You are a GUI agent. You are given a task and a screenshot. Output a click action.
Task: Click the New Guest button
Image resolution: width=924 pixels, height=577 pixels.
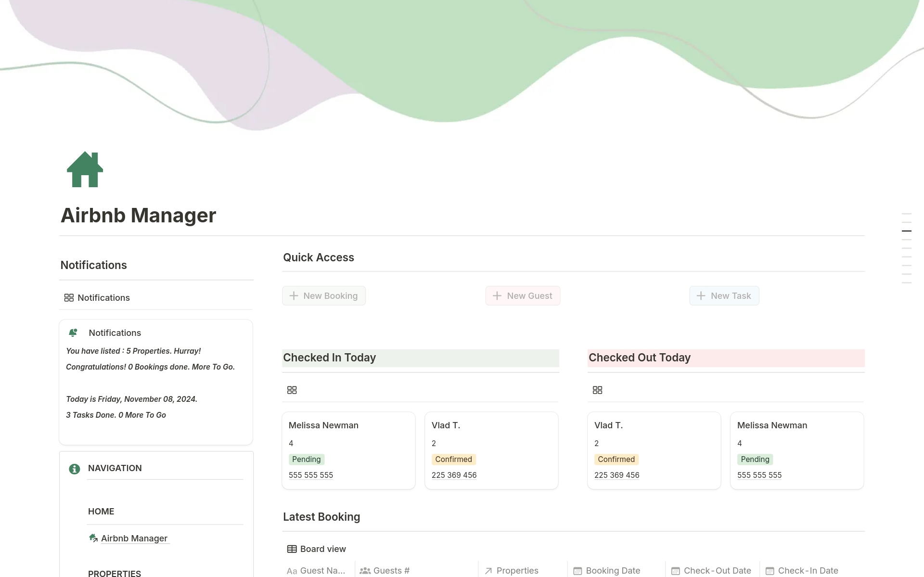tap(523, 295)
